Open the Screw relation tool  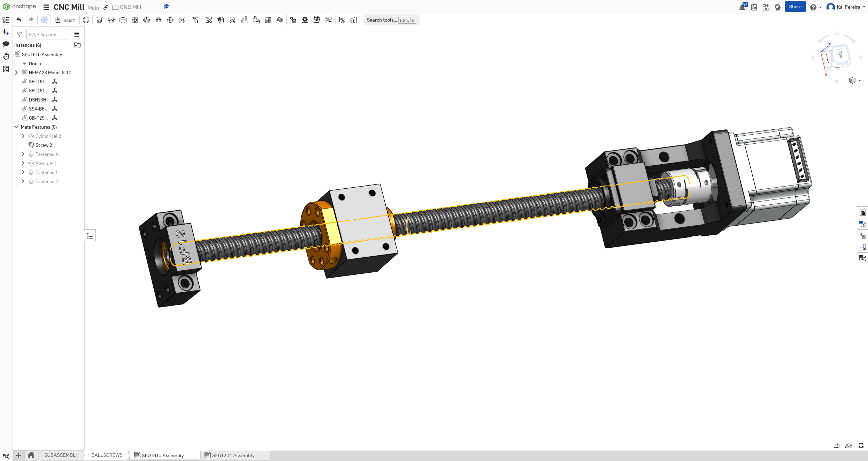coord(317,20)
